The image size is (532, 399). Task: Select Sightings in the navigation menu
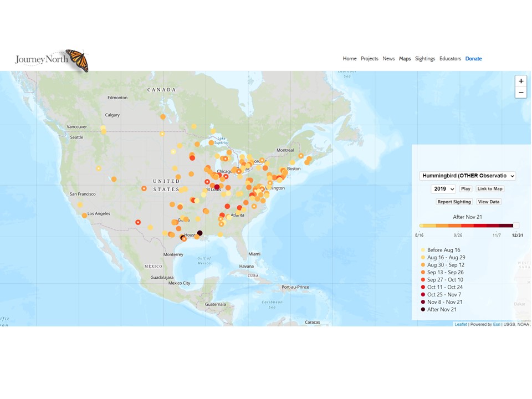(425, 58)
